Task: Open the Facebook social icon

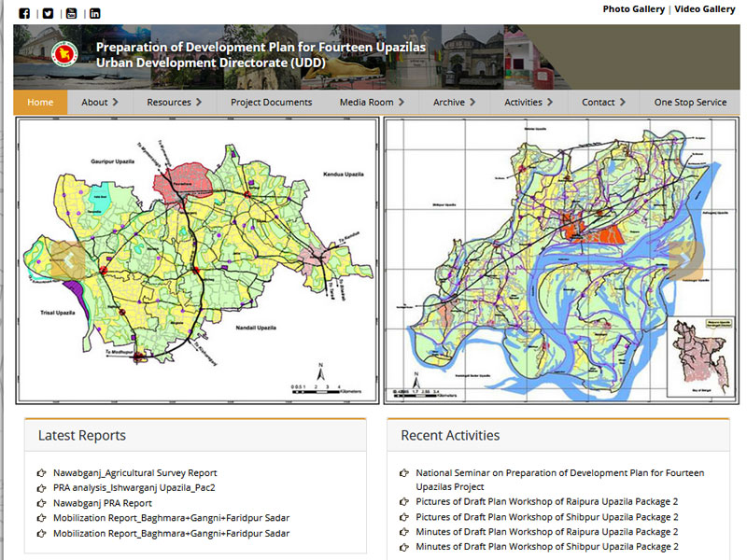Action: point(24,13)
